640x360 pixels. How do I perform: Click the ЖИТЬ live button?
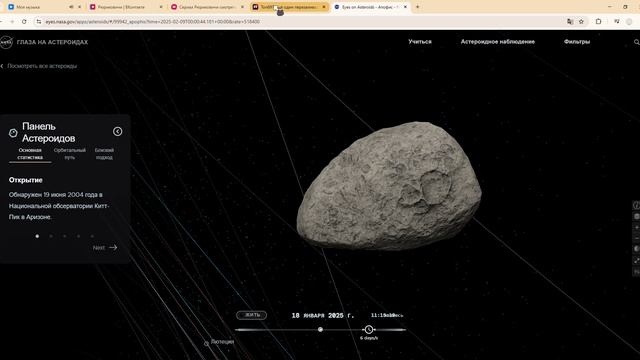251,315
